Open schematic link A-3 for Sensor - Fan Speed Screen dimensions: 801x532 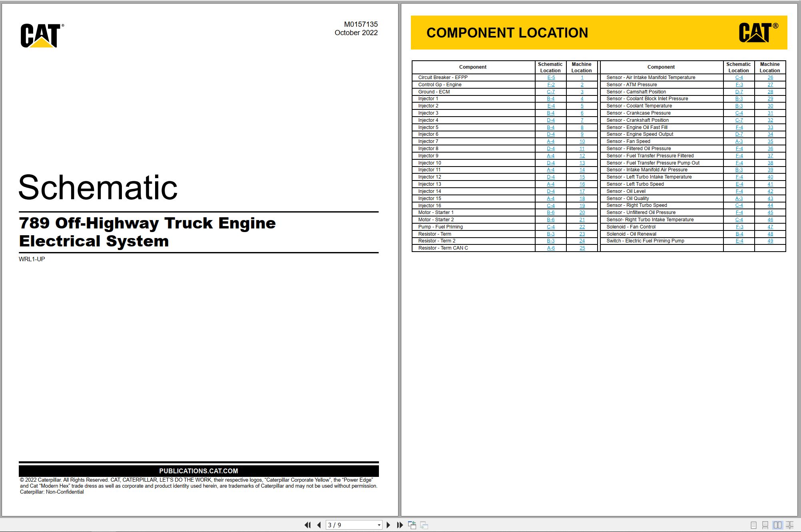coord(739,141)
